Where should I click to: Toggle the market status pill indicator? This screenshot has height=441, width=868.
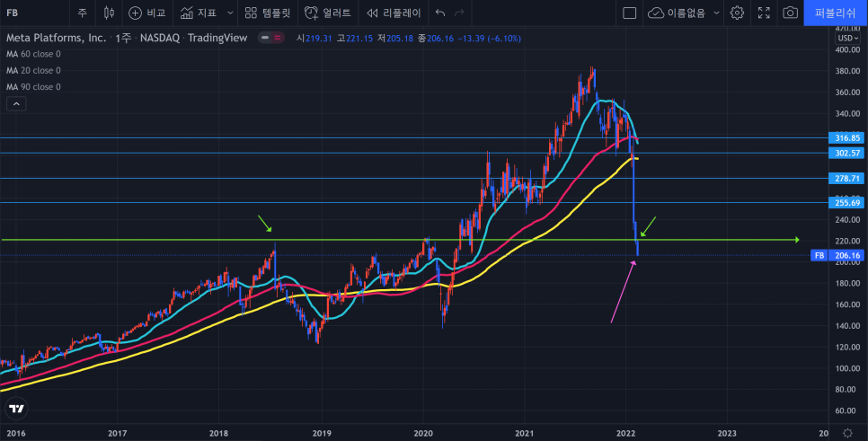pos(271,38)
